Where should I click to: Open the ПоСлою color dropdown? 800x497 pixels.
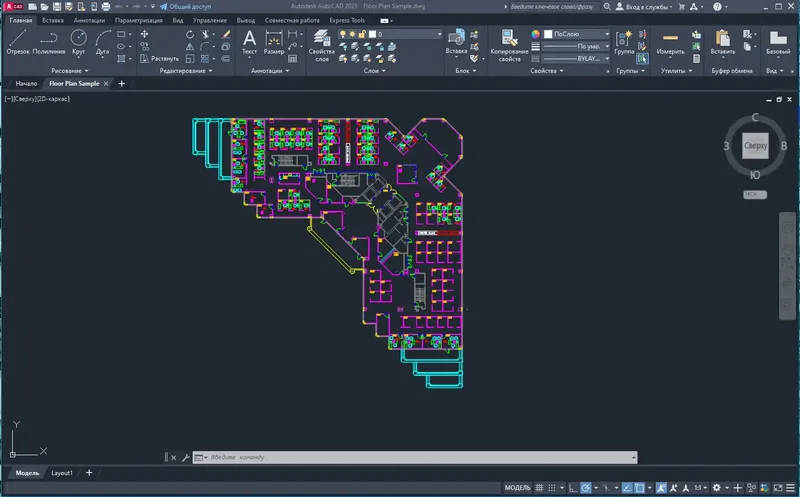coord(577,34)
